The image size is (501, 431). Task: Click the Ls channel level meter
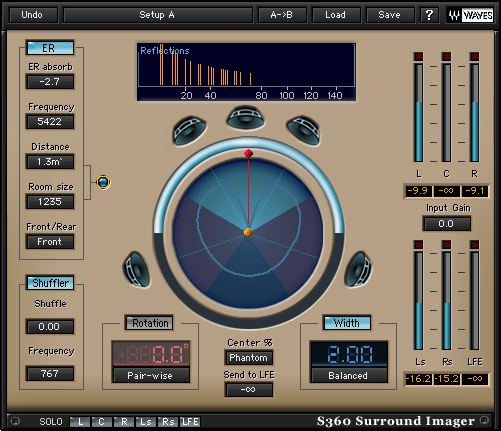coord(418,301)
